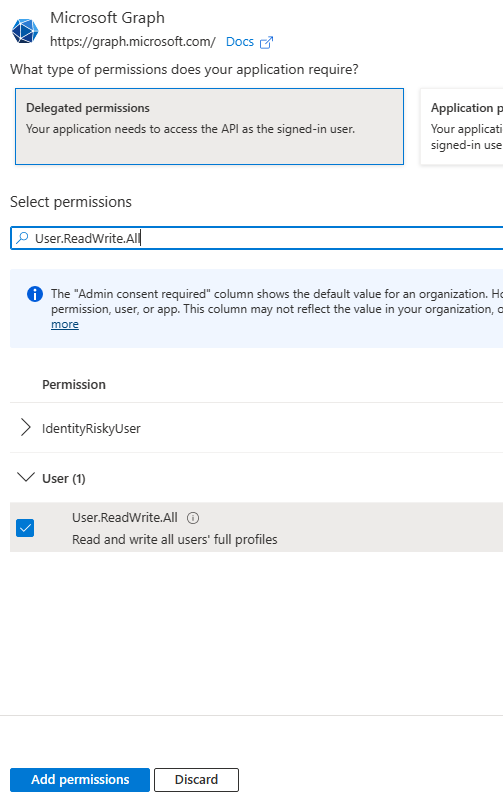Collapse the User (1) group chevron
503x809 pixels.
coord(26,477)
